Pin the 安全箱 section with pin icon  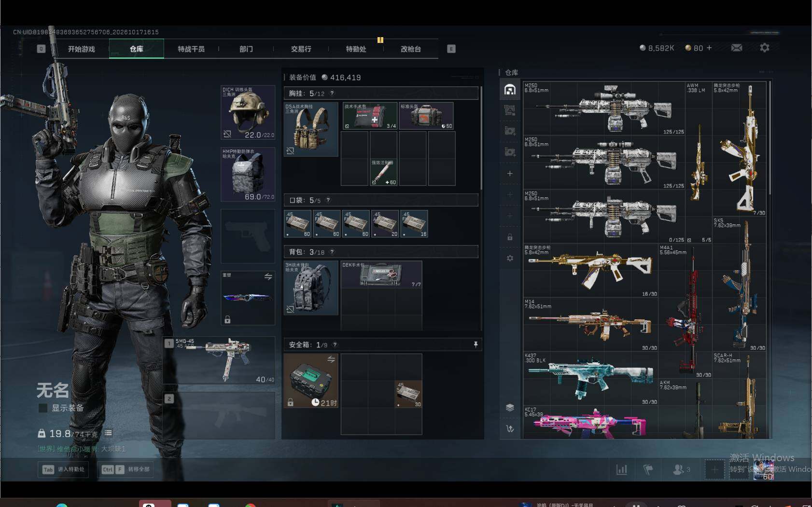[x=476, y=344]
